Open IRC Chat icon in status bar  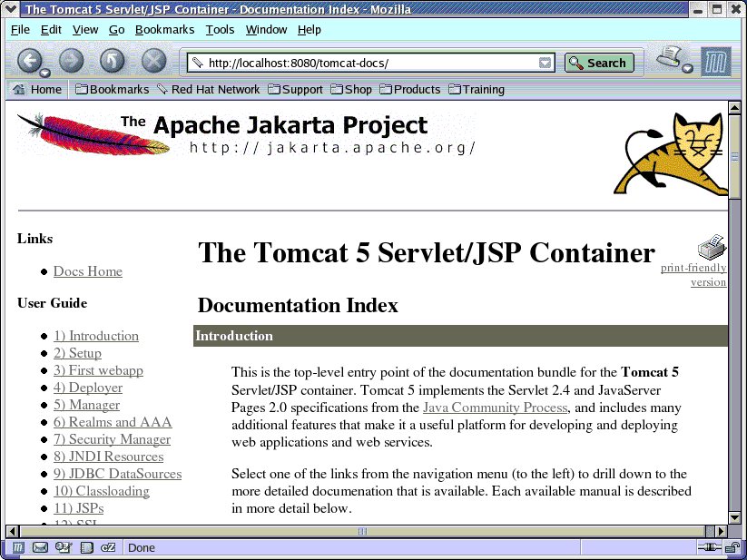[x=108, y=547]
